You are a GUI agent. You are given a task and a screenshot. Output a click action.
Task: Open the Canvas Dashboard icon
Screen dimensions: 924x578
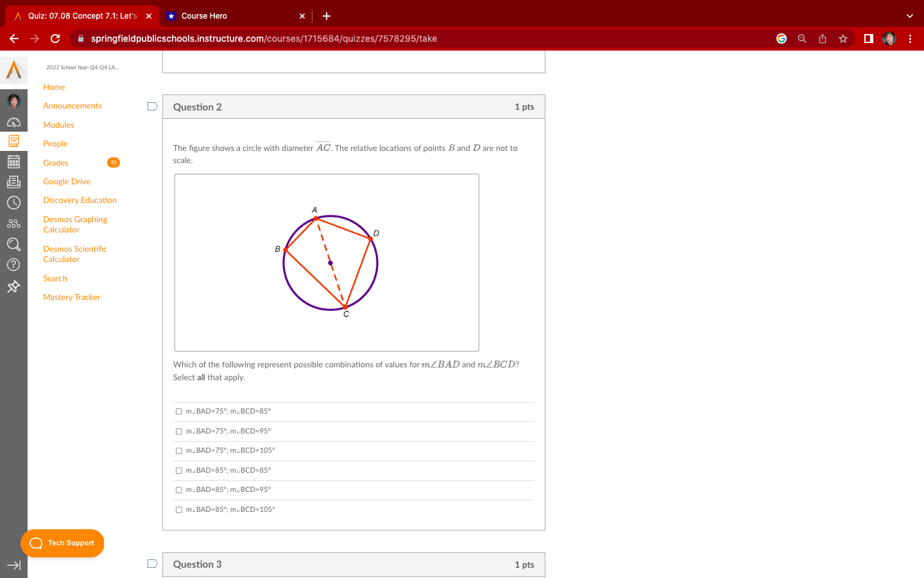tap(13, 122)
